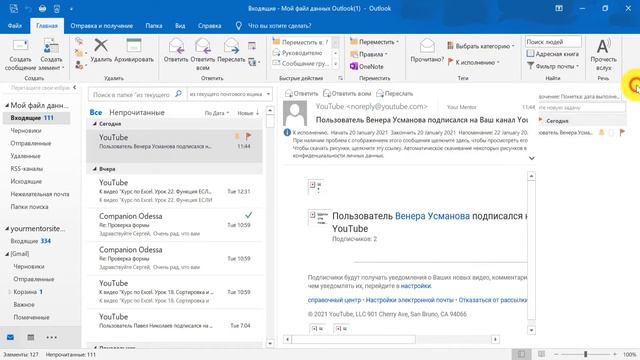Select the first Companion Odessa email with checkmark
Screen dimensions: 640x360
175,224
